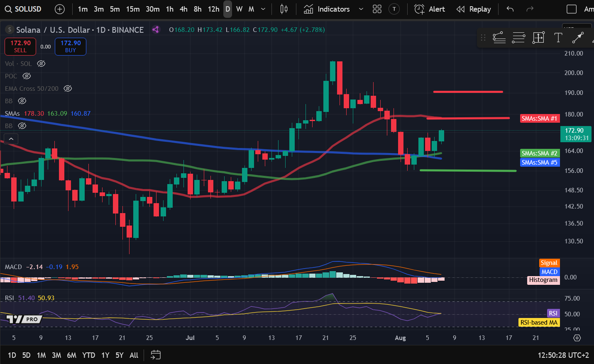
Task: Open the Indicators dialog
Action: (327, 9)
